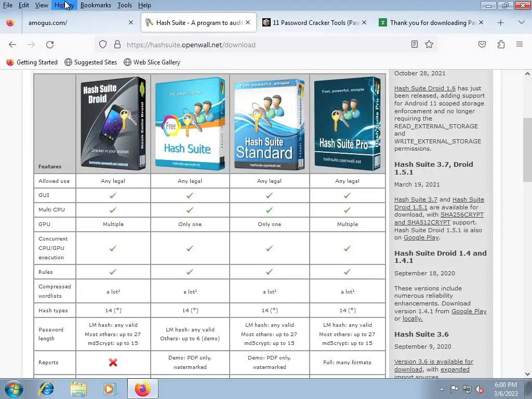The height and width of the screenshot is (399, 532).
Task: Click Pro column GPU 'Multiple' cell
Action: click(348, 224)
